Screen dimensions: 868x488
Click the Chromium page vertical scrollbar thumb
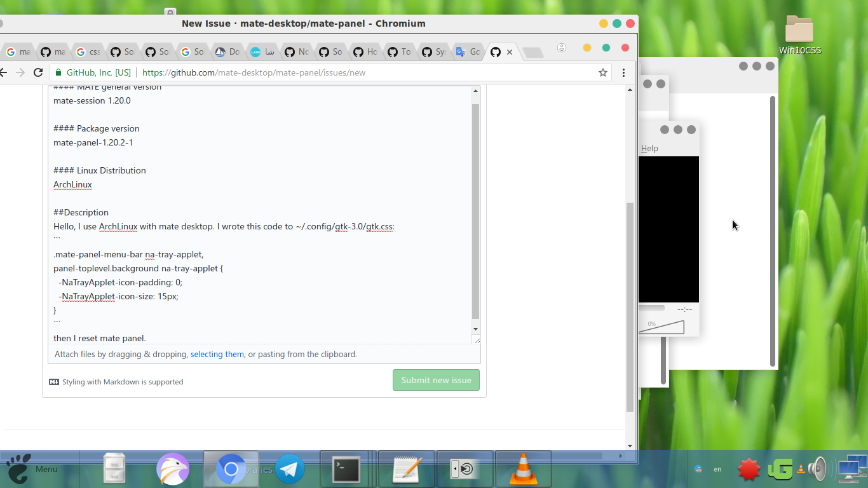click(x=630, y=307)
